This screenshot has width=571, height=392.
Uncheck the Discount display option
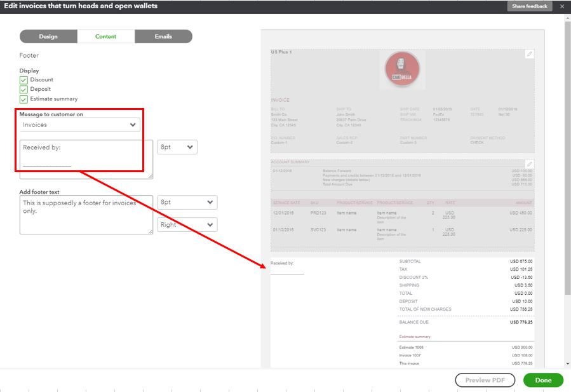tap(24, 79)
